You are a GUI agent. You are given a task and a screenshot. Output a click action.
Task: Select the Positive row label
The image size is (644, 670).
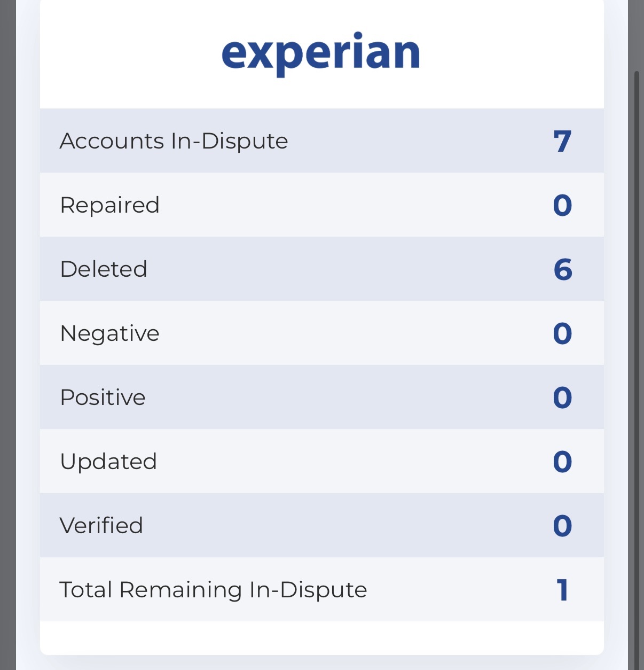tap(103, 398)
